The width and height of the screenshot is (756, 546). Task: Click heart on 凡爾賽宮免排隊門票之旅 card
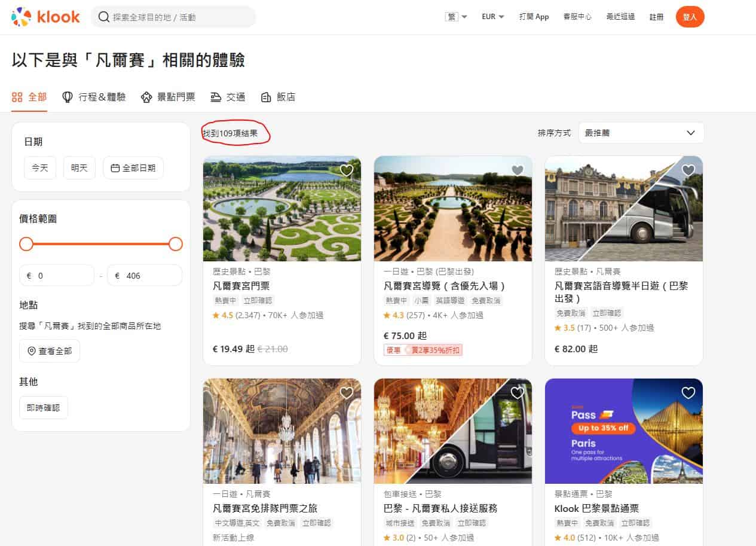(346, 393)
